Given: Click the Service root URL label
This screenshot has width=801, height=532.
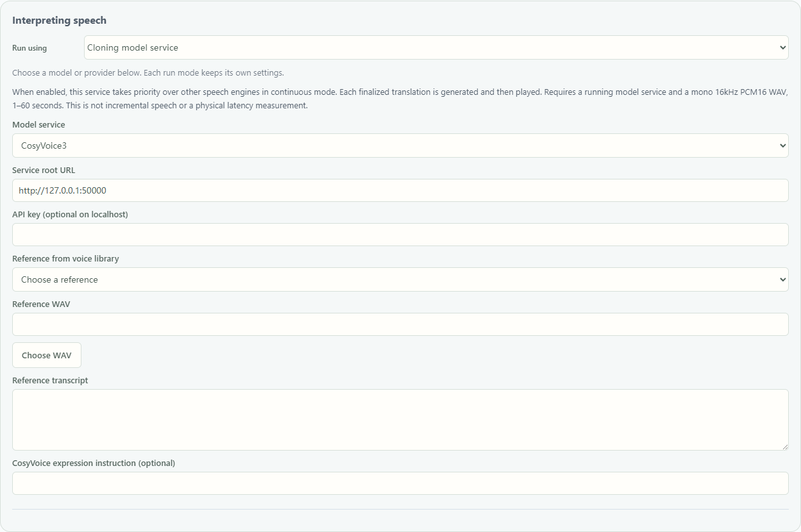Looking at the screenshot, I should coord(44,170).
